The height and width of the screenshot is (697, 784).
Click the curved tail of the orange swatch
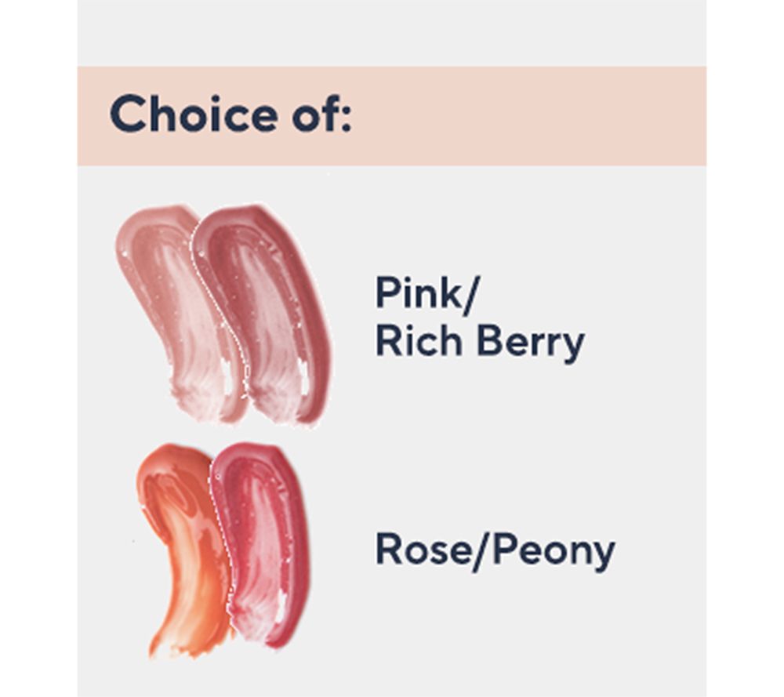coord(169,631)
